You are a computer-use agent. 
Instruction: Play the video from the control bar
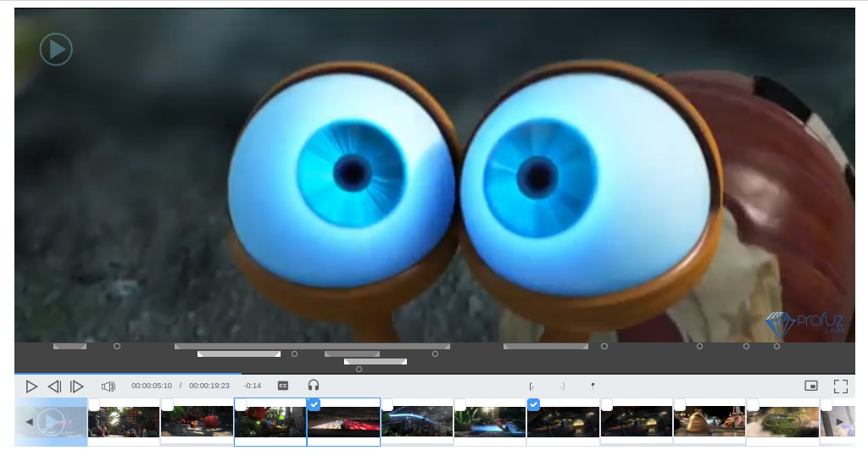(x=31, y=386)
